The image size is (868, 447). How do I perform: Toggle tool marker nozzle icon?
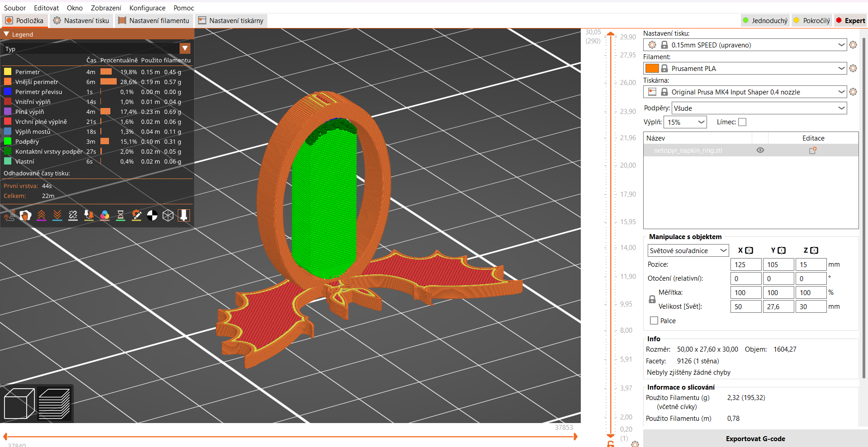point(184,216)
